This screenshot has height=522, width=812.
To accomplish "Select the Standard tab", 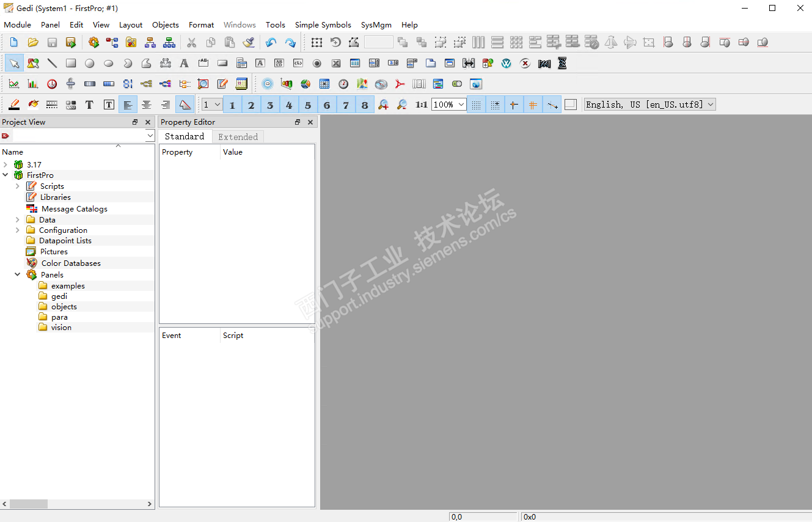I will click(x=185, y=136).
